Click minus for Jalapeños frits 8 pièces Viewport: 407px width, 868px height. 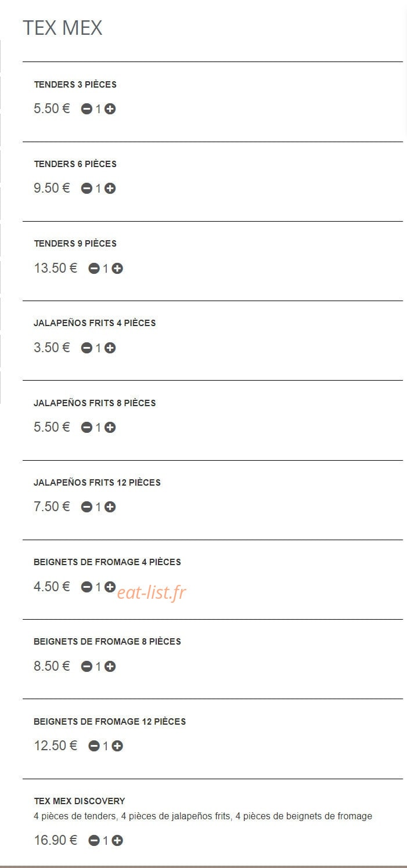click(87, 428)
